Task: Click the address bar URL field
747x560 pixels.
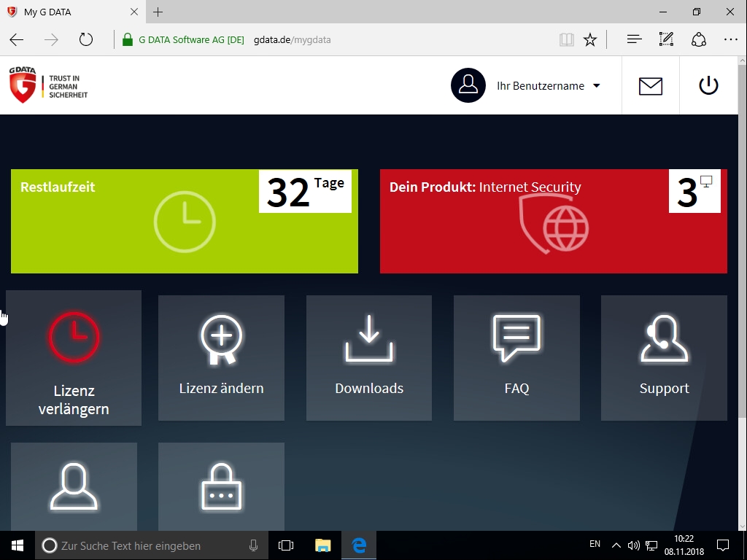Action: tap(333, 39)
